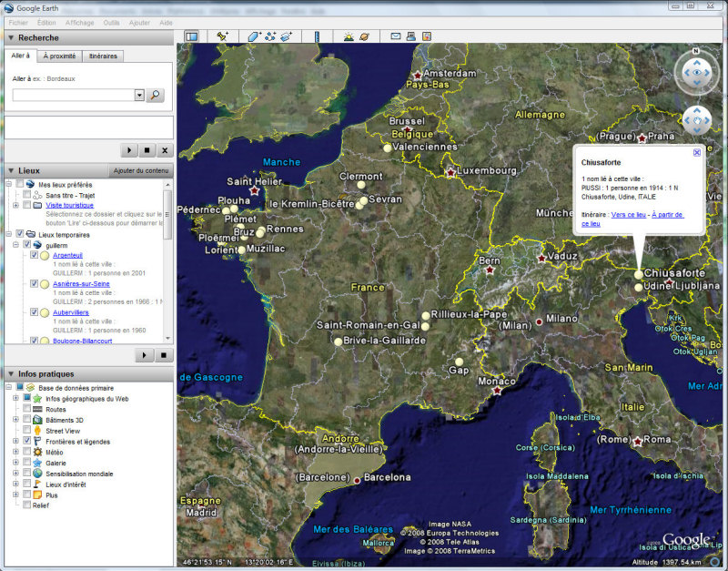Collapse the guillerm tree node
The height and width of the screenshot is (571, 728).
(x=15, y=245)
